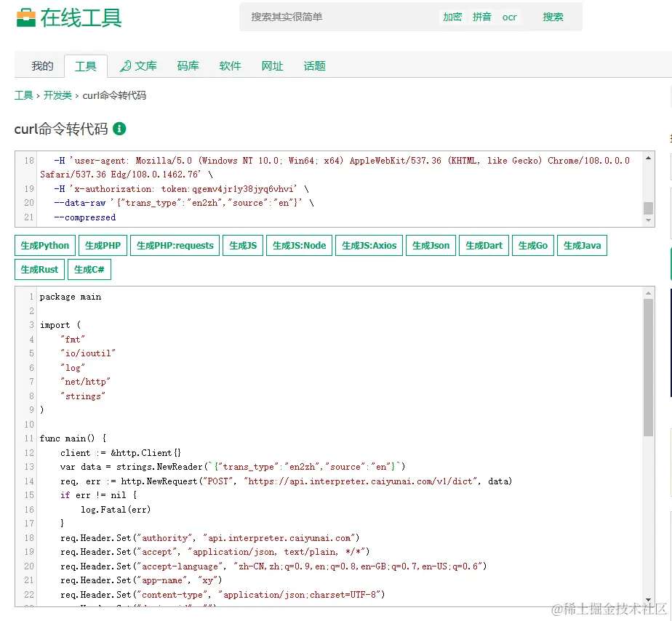
Task: Click the strings.NewReader data line
Action: pos(233,466)
